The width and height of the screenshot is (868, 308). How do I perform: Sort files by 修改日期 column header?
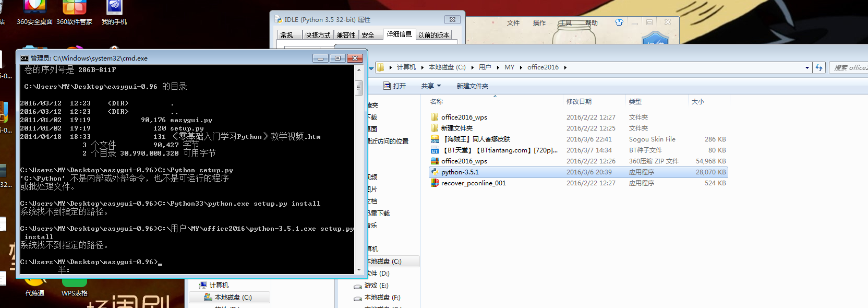579,102
